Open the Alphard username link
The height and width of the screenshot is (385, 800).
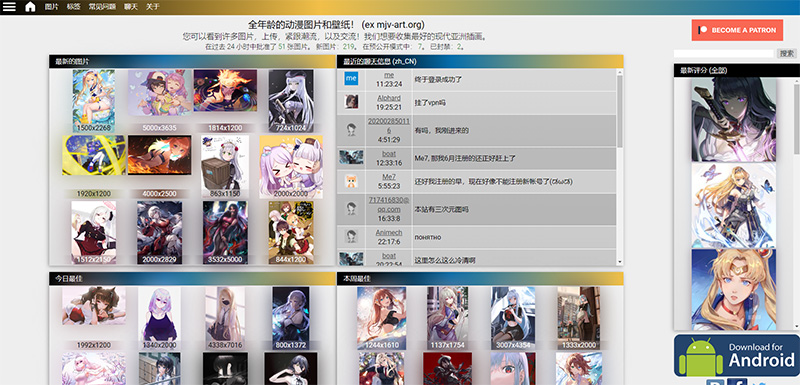coord(389,98)
